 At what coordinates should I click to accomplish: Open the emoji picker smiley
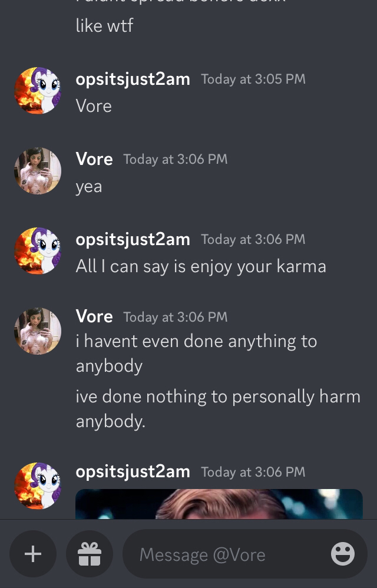tap(342, 553)
